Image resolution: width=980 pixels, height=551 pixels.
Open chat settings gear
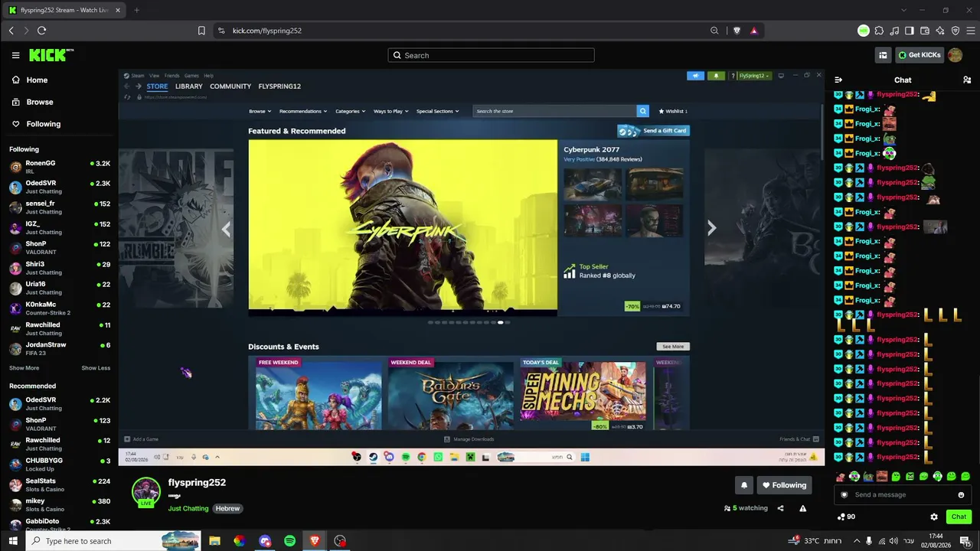point(934,517)
